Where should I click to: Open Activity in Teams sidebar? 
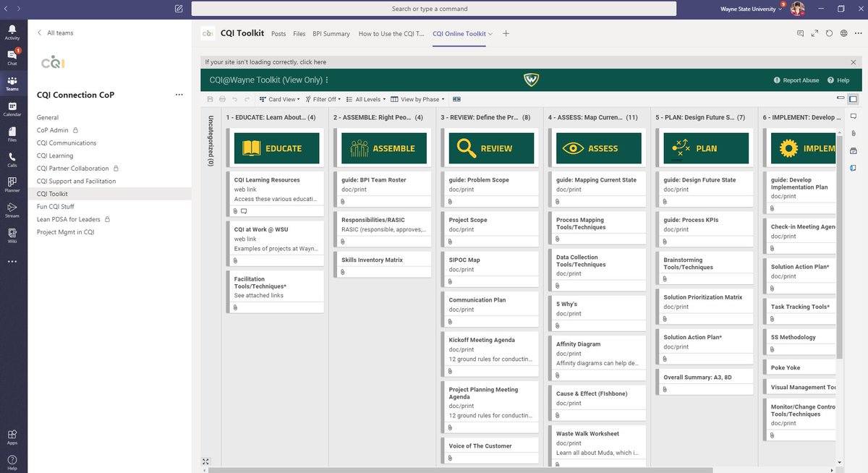pos(12,31)
